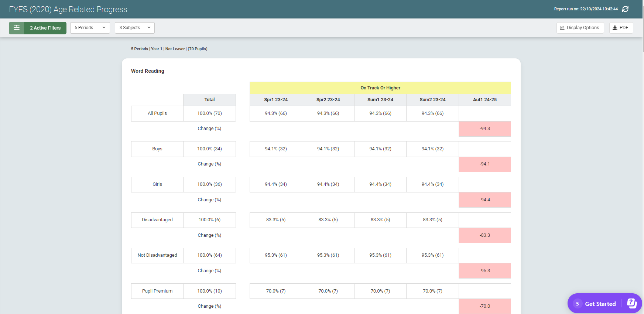Refresh the report with the reload icon
This screenshot has height=314, width=644.
[x=625, y=9]
